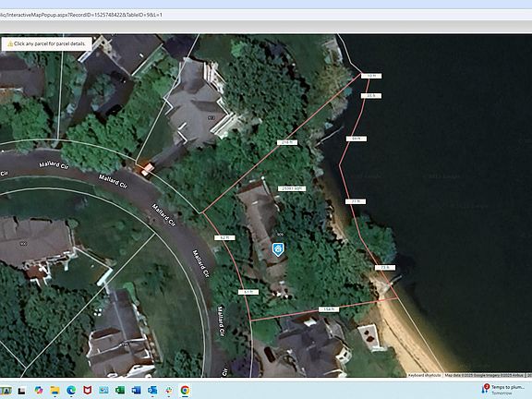This screenshot has height=399, width=532.
Task: Open File Explorer from the taskbar
Action: [54, 390]
